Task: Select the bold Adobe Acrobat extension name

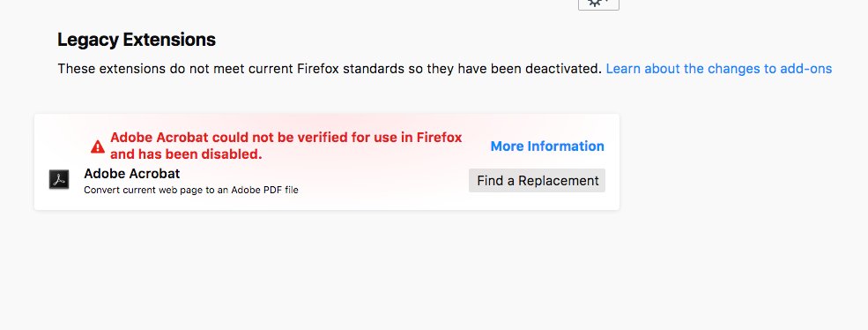Action: pos(132,174)
